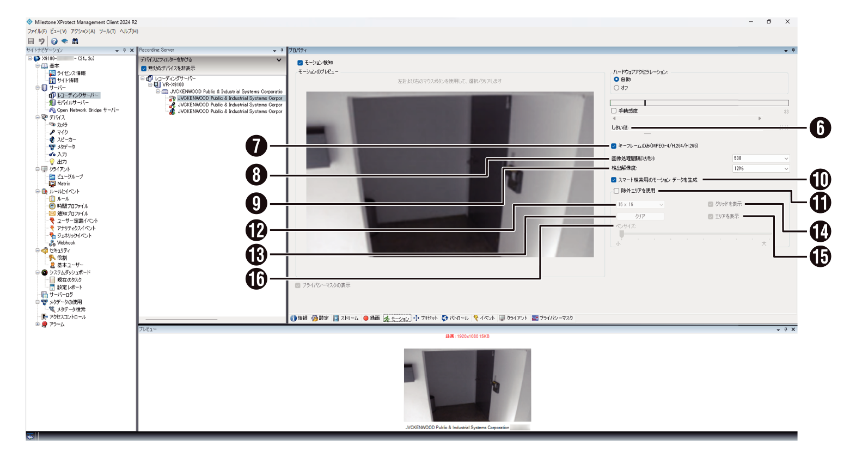The width and height of the screenshot is (868, 458).
Task: Click the ペンサイズ slider handle
Action: 621,234
